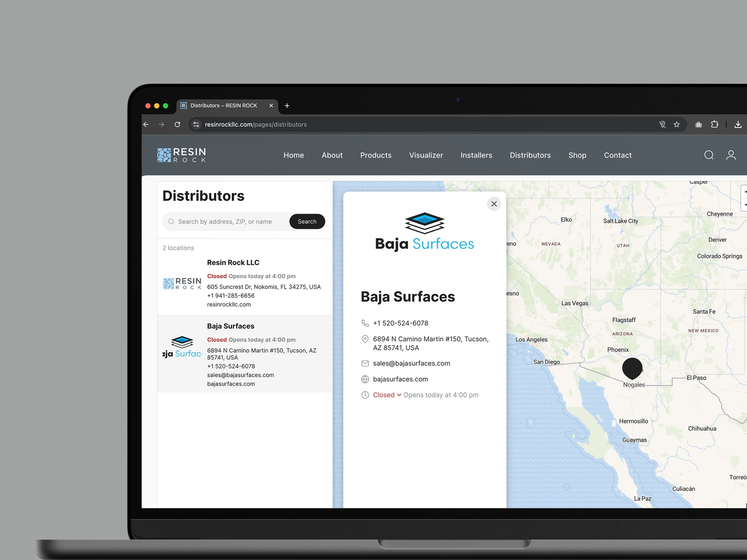Open the Installers nav item

pos(477,155)
